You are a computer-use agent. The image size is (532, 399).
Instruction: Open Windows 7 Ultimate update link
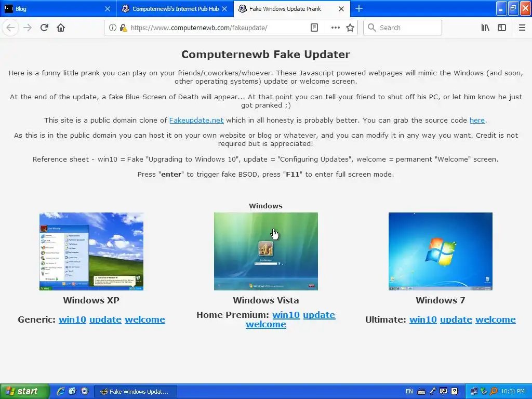456,320
